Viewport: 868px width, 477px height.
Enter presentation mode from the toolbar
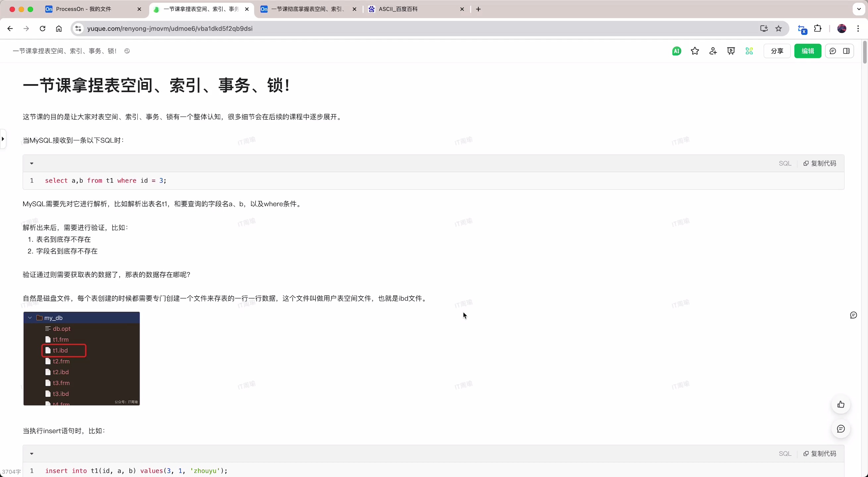pos(731,51)
